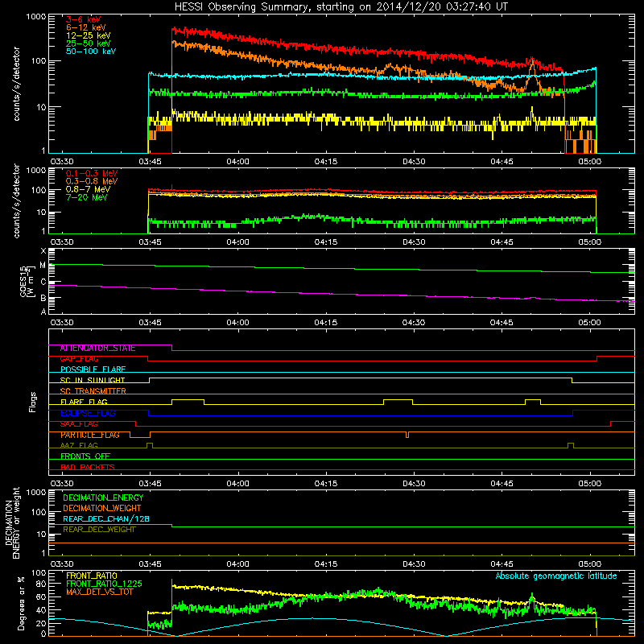The height and width of the screenshot is (644, 644).
Task: Pick the PARTICLE_FLAG label
Action: [x=90, y=435]
